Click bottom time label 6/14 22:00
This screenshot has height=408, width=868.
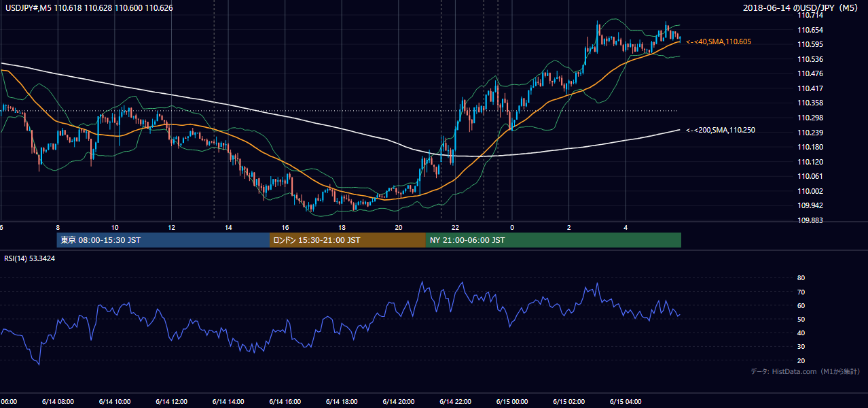point(456,402)
